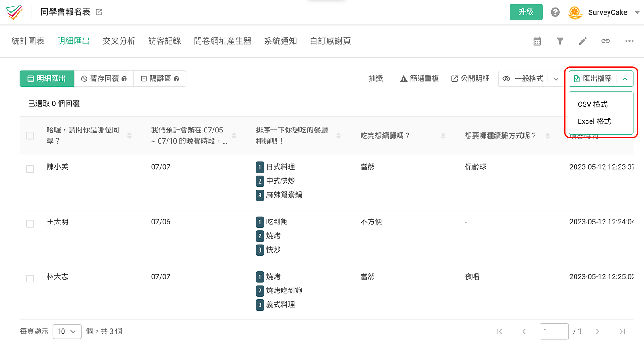Choose Excel 格式 export option
The width and height of the screenshot is (644, 345).
coord(594,121)
